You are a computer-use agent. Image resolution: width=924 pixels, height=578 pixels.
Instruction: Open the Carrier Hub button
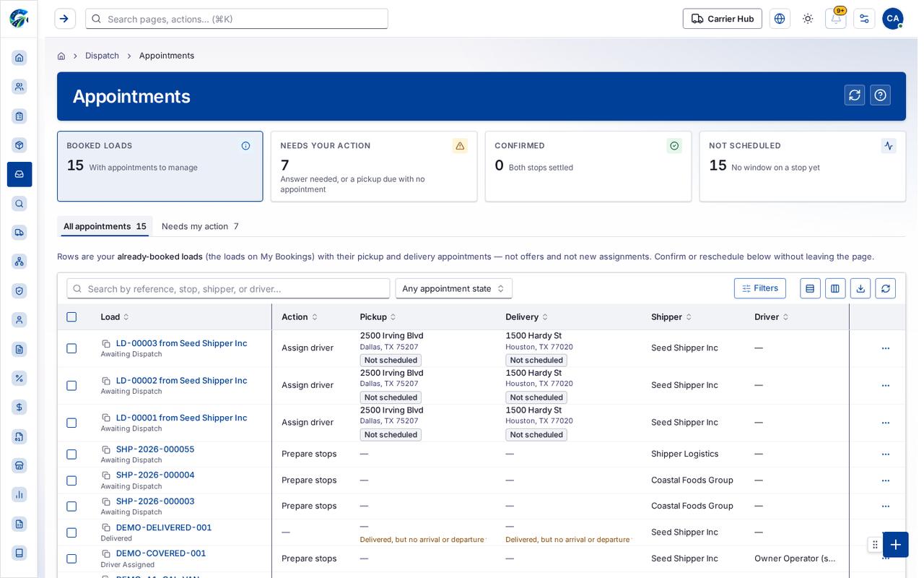tap(723, 19)
